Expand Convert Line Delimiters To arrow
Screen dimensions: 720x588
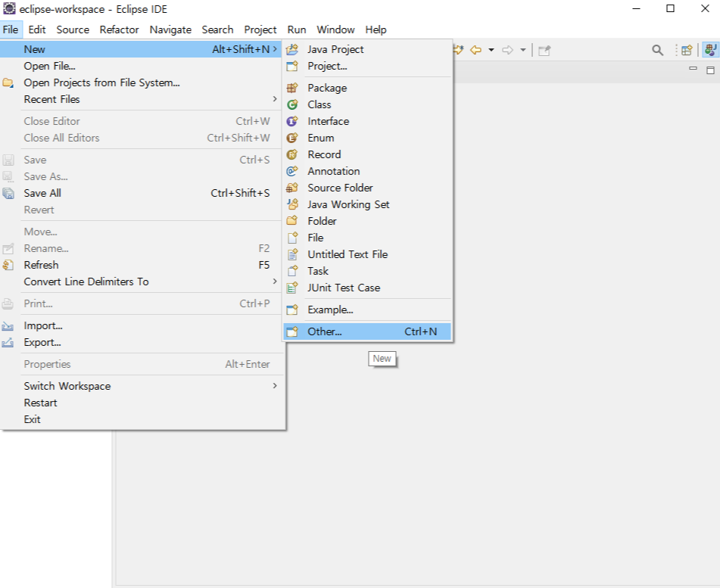click(275, 281)
